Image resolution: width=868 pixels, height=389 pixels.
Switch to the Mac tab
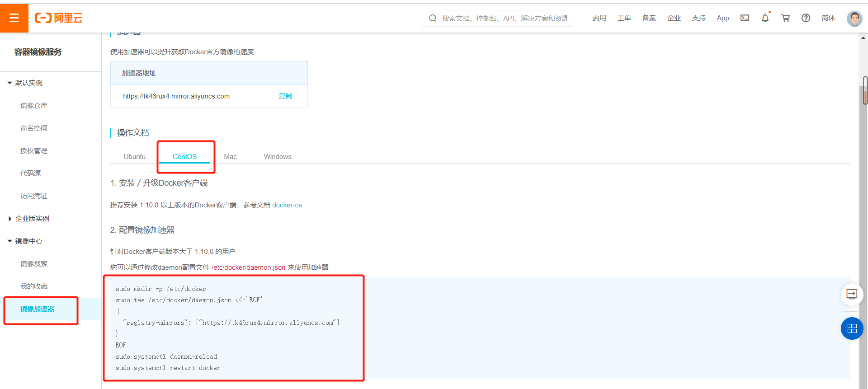(230, 156)
